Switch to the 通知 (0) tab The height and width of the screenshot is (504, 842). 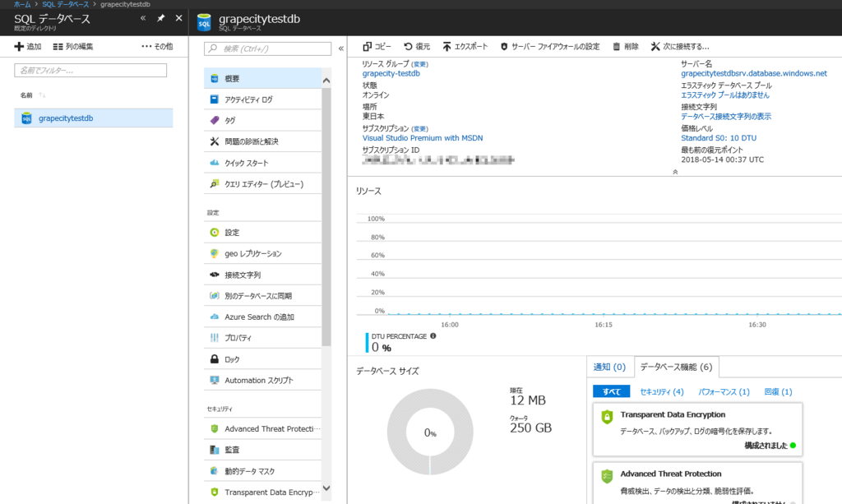coord(609,368)
